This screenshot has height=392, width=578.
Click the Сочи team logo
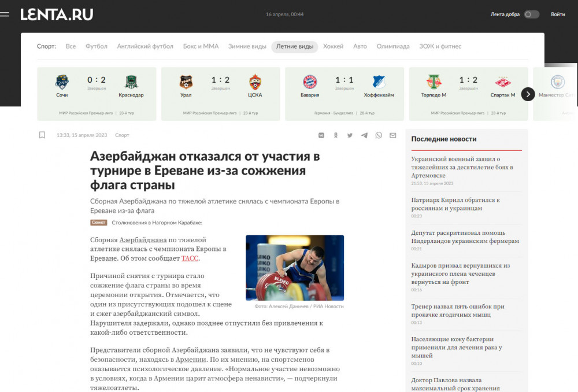(x=62, y=82)
